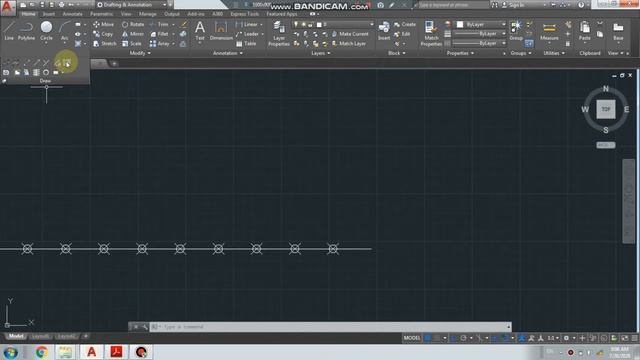Click Make Current layer button
This screenshot has height=360, width=640.
[x=350, y=34]
